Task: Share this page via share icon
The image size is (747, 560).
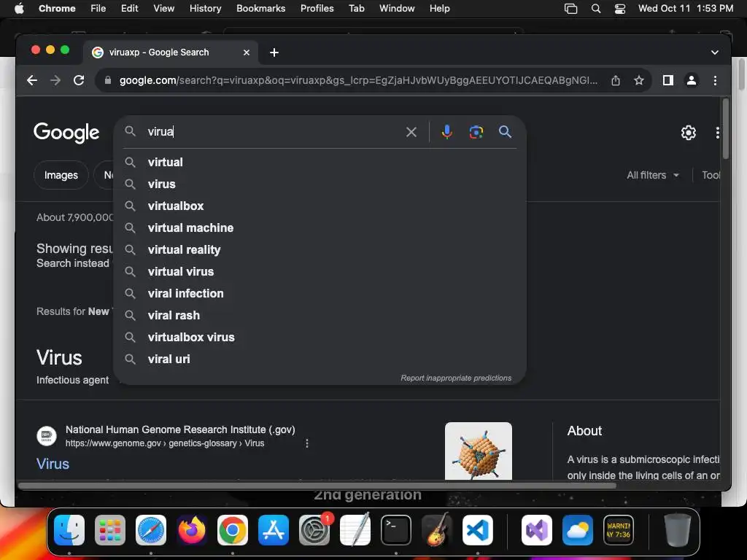Action: 616,80
